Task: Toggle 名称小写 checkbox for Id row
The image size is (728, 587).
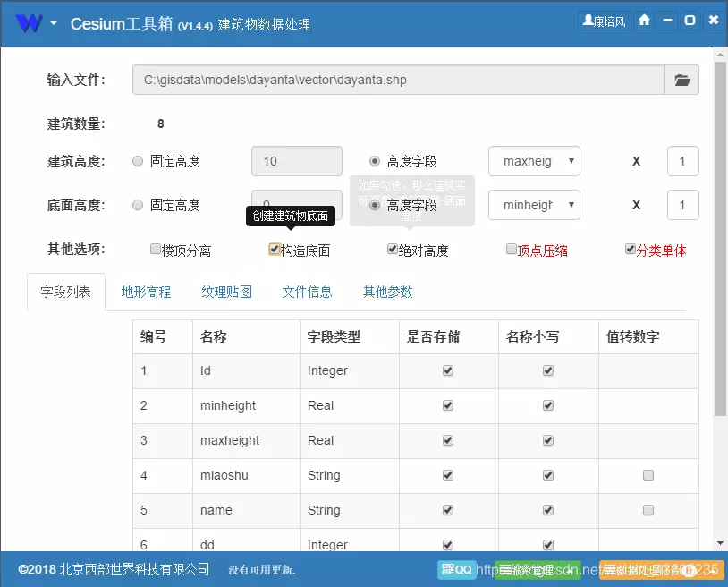Action: coord(548,370)
